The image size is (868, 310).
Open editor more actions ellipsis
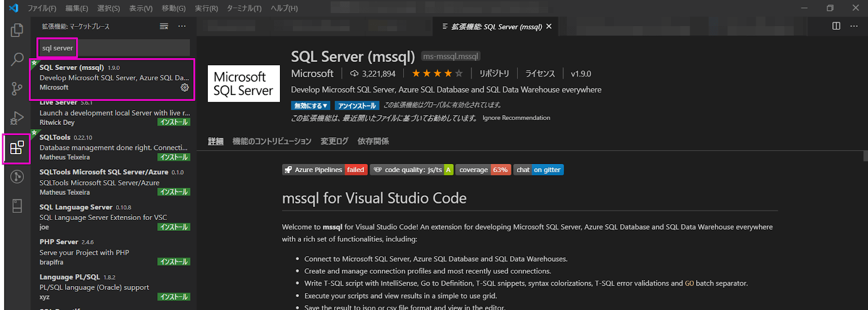coord(854,26)
